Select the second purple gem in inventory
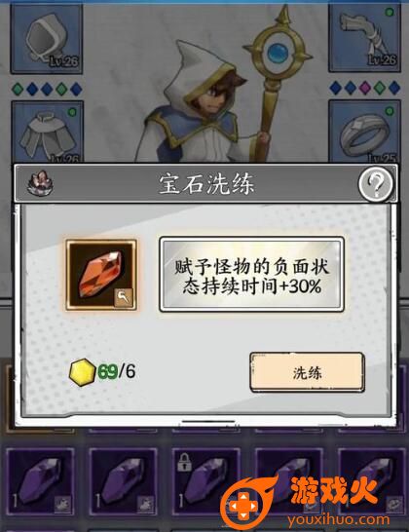 click(x=123, y=481)
